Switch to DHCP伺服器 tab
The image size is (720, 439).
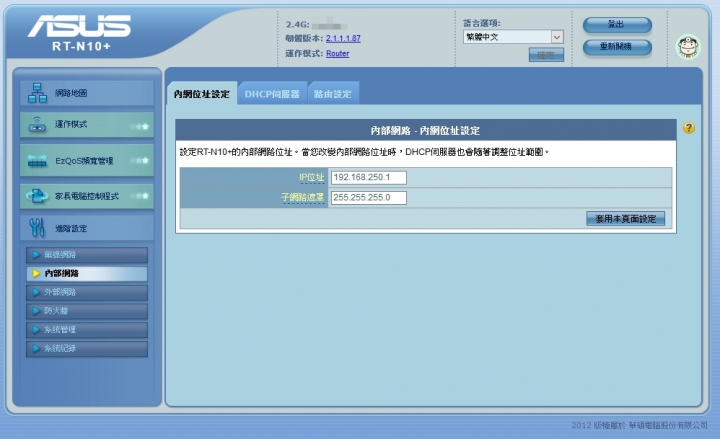coord(272,94)
